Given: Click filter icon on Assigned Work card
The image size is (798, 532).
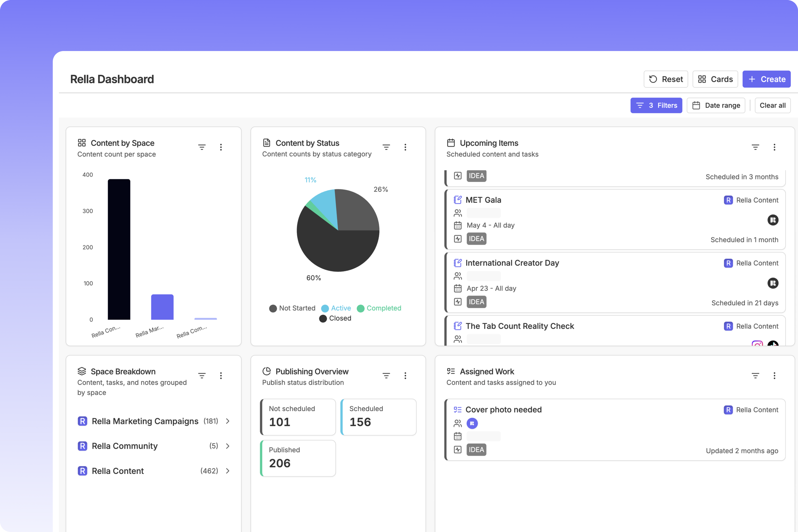Looking at the screenshot, I should (x=755, y=375).
